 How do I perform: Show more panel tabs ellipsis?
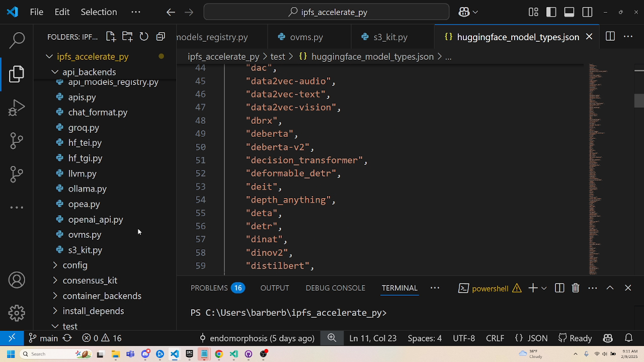click(x=435, y=288)
